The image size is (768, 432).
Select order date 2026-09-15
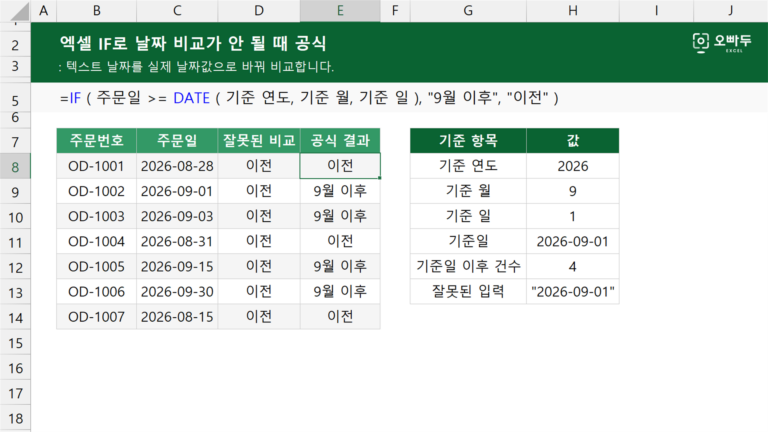177,266
